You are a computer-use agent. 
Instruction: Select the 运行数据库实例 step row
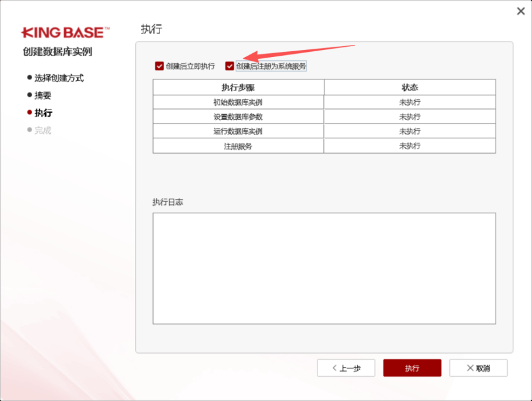(x=238, y=131)
